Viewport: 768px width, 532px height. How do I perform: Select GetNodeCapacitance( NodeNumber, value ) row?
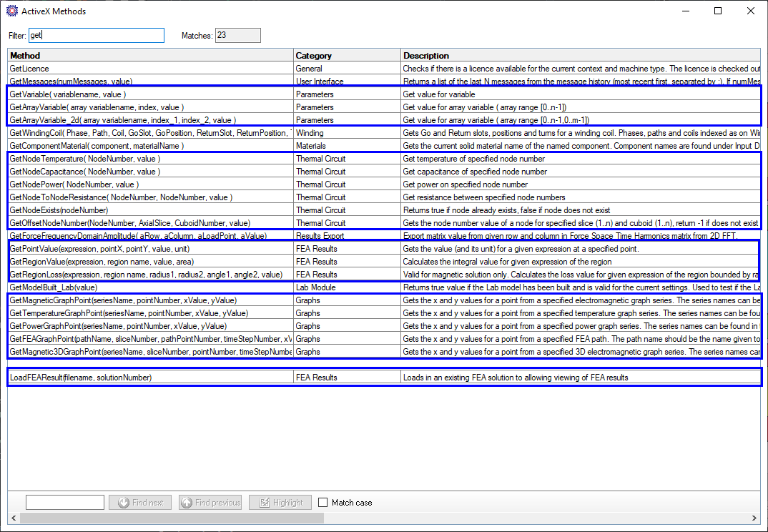click(384, 172)
